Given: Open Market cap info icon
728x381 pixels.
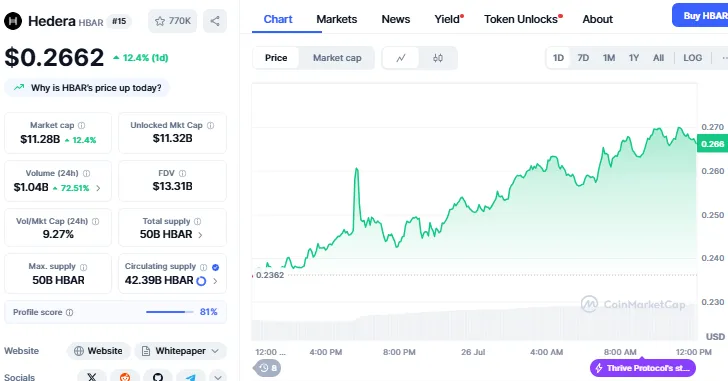Looking at the screenshot, I should [82, 125].
